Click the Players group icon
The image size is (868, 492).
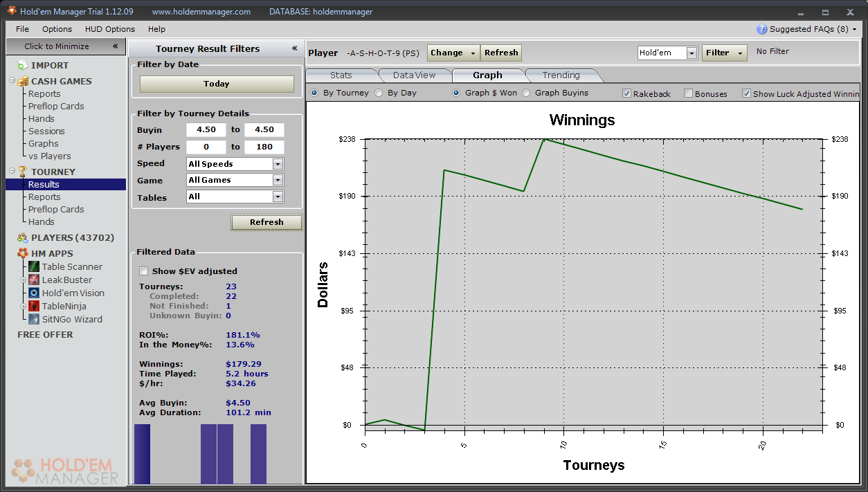click(x=23, y=237)
